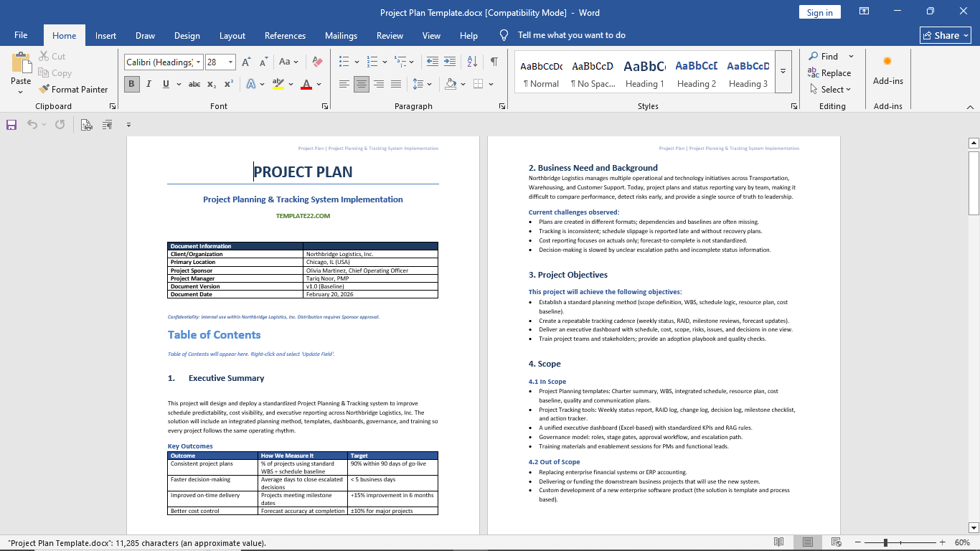Viewport: 980px width, 551px height.
Task: Click the Increase Indent icon
Action: click(450, 62)
